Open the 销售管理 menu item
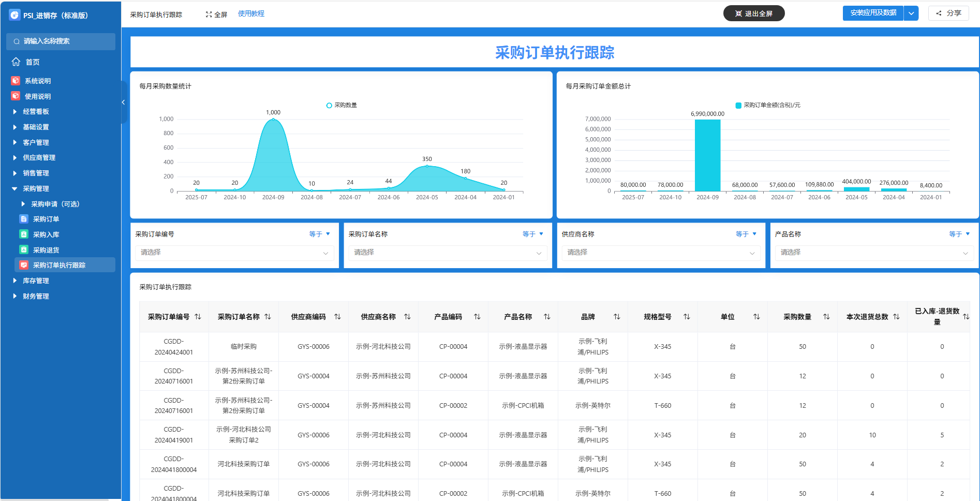 pos(36,173)
